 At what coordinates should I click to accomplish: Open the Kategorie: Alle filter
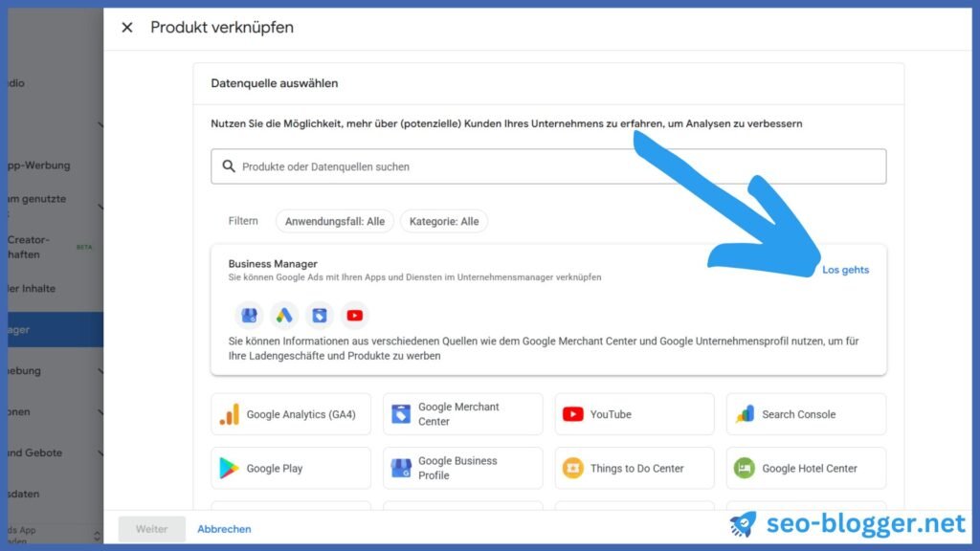coord(444,221)
